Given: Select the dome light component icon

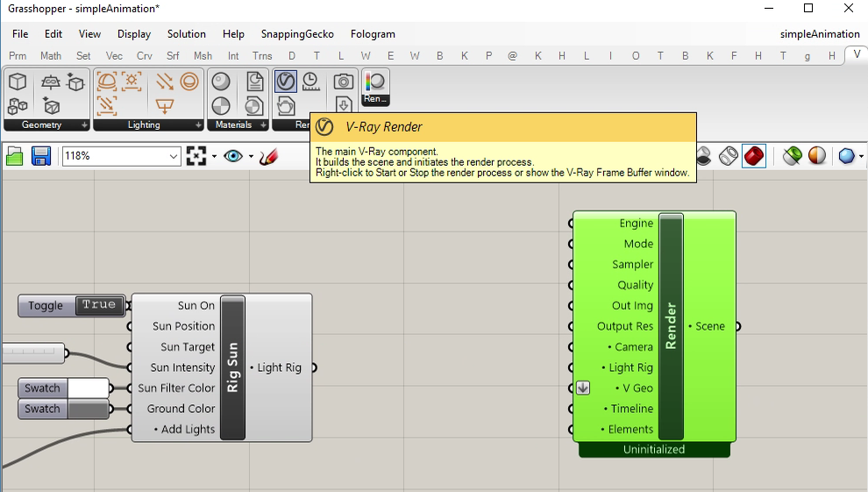Looking at the screenshot, I should click(107, 82).
